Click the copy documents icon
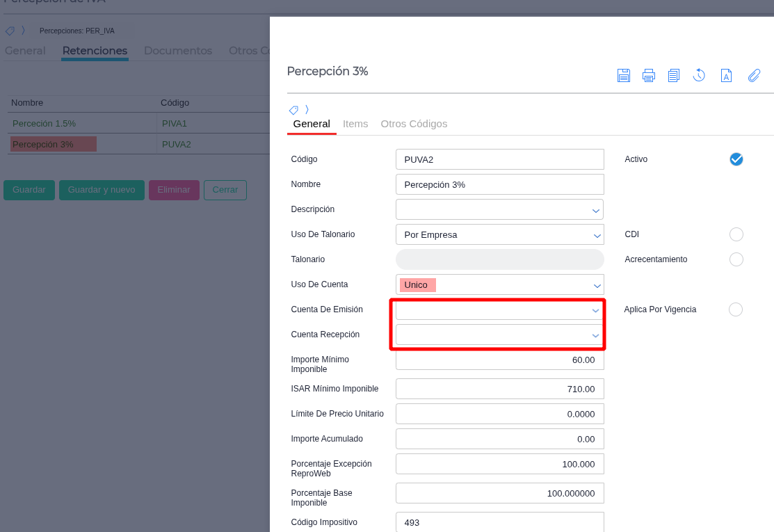The image size is (774, 532). point(674,76)
